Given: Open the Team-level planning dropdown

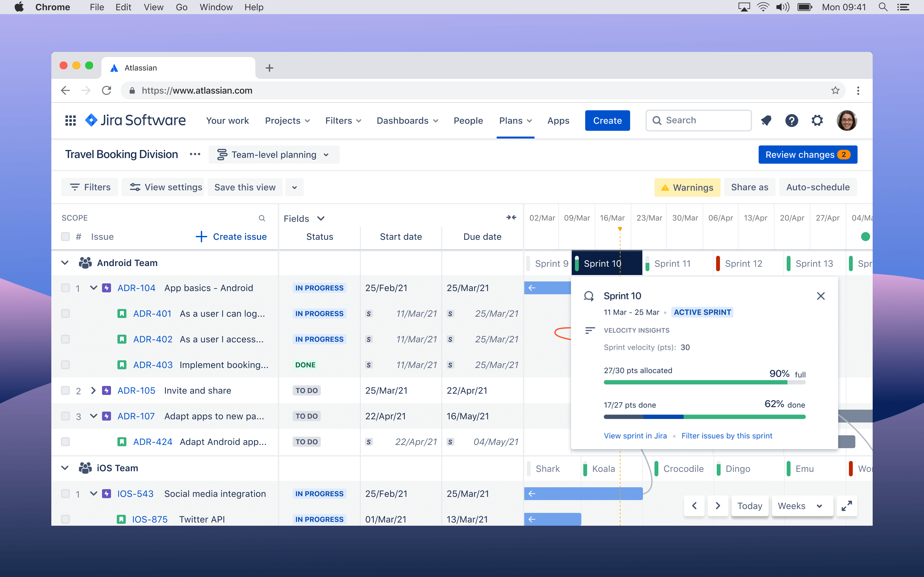Looking at the screenshot, I should pyautogui.click(x=274, y=155).
